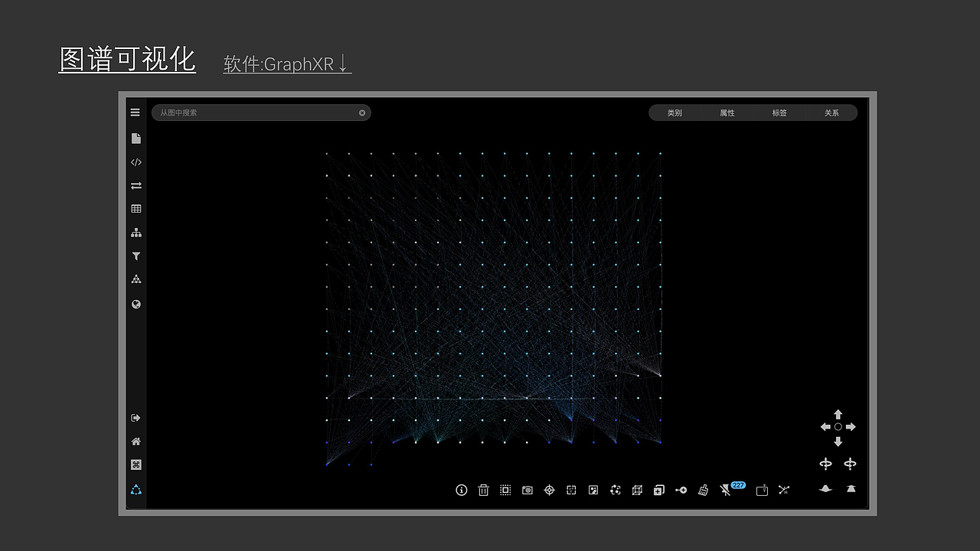This screenshot has width=980, height=551.
Task: Toggle the flag icon showing 227 badge
Action: [x=727, y=490]
